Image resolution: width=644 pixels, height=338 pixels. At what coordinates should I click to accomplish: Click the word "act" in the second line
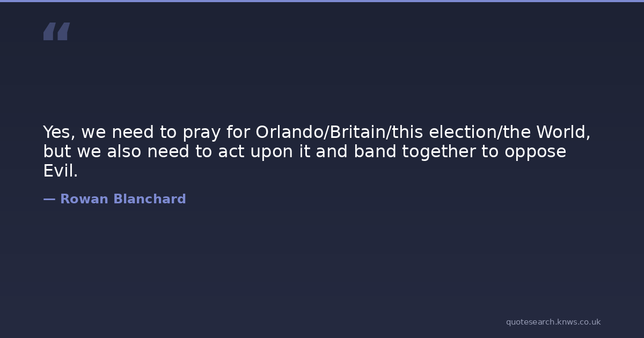(231, 152)
